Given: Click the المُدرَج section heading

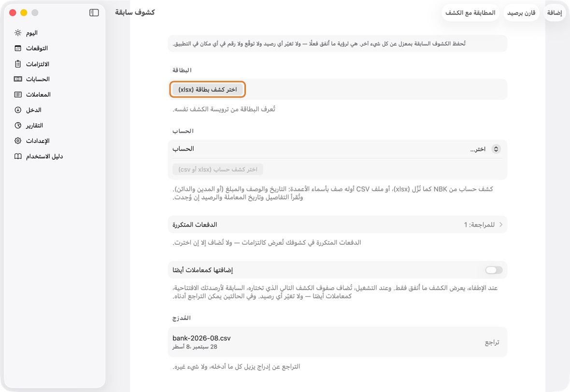Looking at the screenshot, I should pos(182,318).
